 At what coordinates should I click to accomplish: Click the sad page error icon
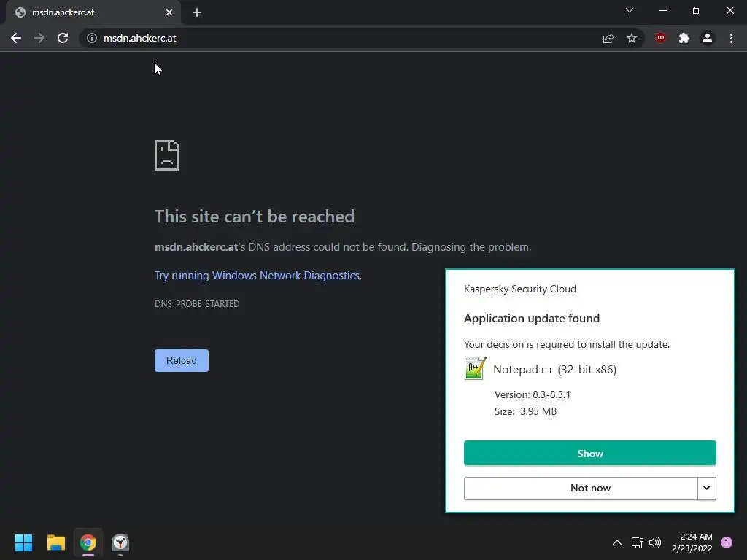click(167, 155)
